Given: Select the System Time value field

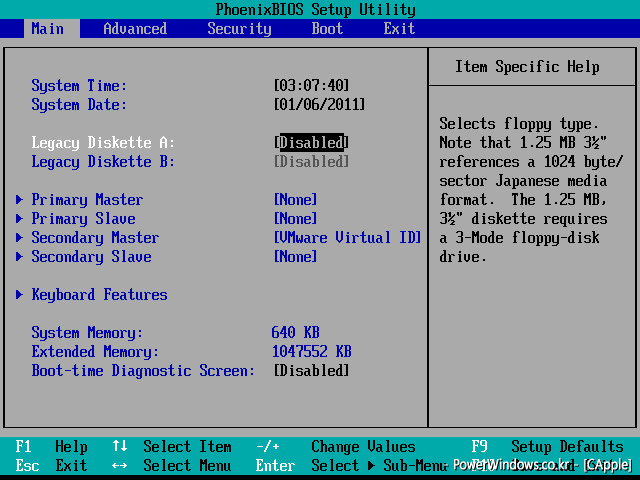Looking at the screenshot, I should coord(311,85).
